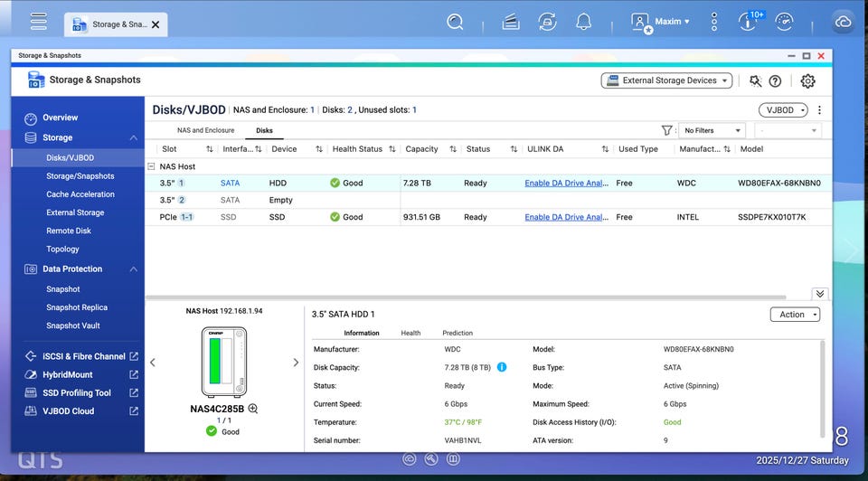Open the notifications bell icon
This screenshot has width=868, height=481.
pos(583,22)
